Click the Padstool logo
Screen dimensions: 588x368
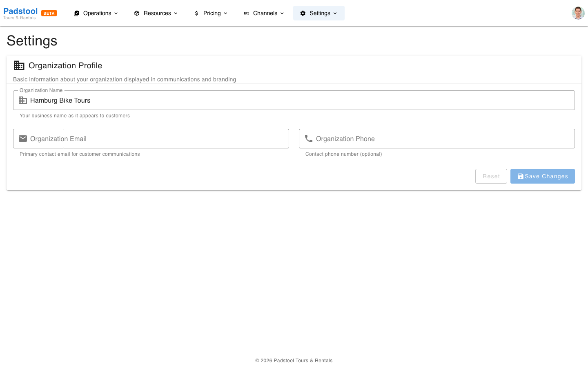(x=20, y=11)
